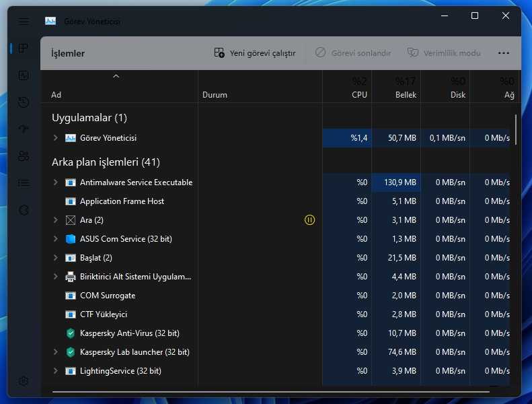Open the Services puzzle sidebar icon
532x404 pixels.
[x=24, y=210]
